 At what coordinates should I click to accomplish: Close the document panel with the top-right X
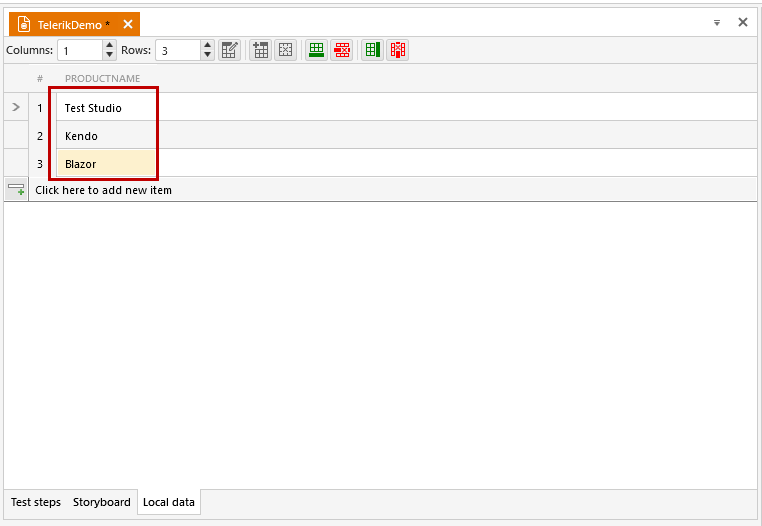coord(743,22)
